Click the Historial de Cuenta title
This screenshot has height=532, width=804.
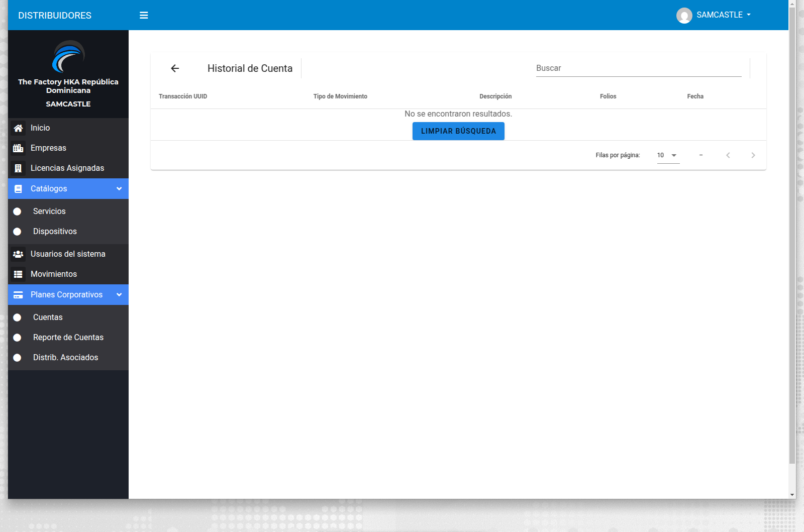[250, 68]
